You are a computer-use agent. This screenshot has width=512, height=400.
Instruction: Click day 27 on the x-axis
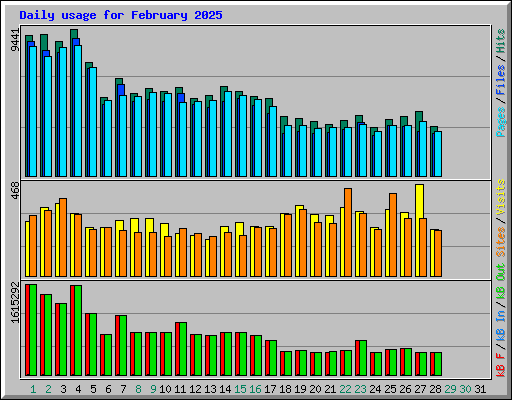(x=420, y=389)
